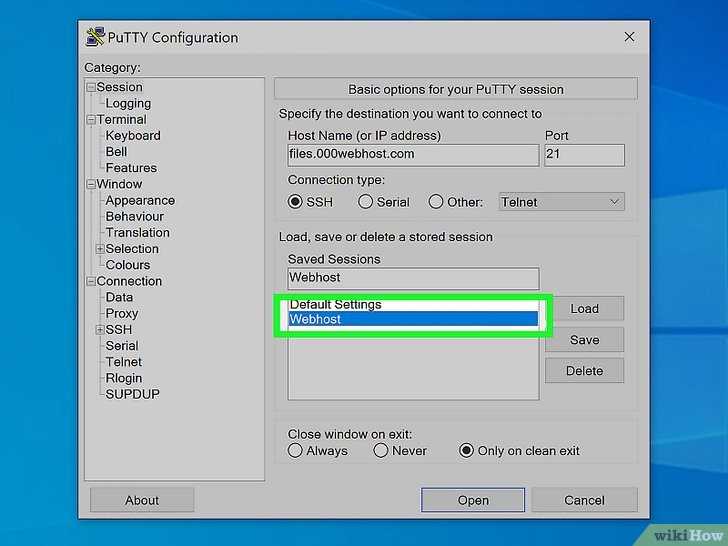Open the Connection category
Screen dimensions: 728x546
pos(129,281)
